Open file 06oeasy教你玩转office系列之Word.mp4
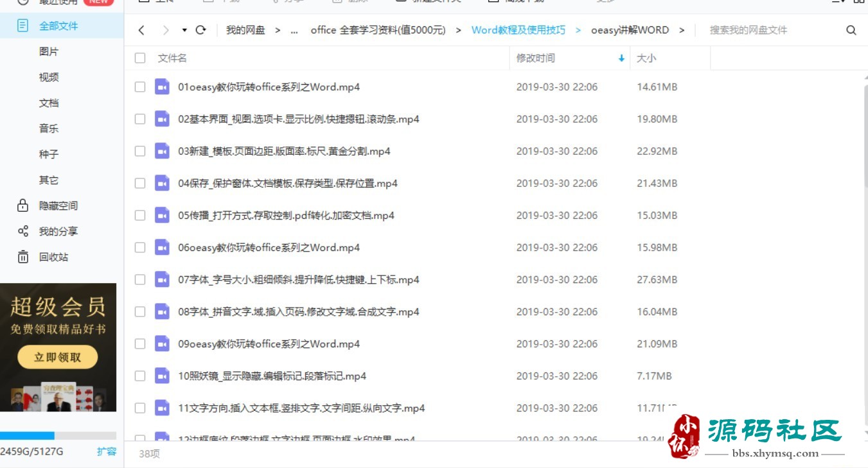The height and width of the screenshot is (468, 868). pos(269,247)
